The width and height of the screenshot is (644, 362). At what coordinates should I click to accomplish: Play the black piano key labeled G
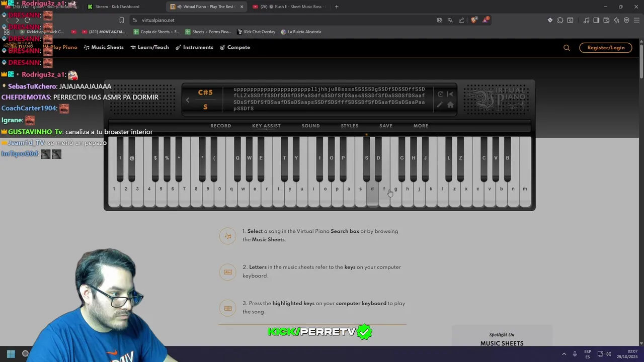coord(401,158)
